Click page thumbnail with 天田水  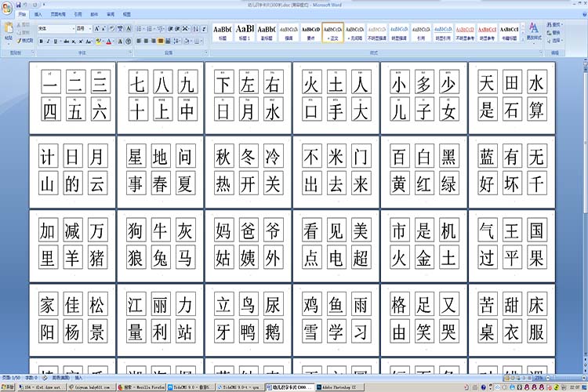(x=512, y=98)
